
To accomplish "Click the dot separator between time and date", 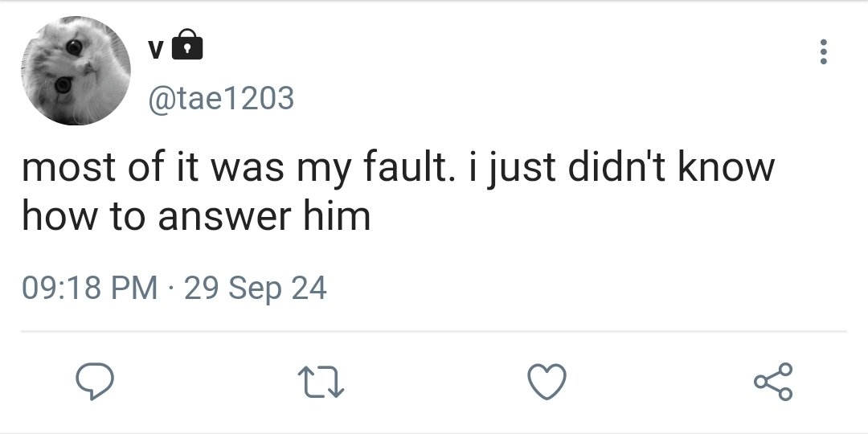I will (x=171, y=289).
